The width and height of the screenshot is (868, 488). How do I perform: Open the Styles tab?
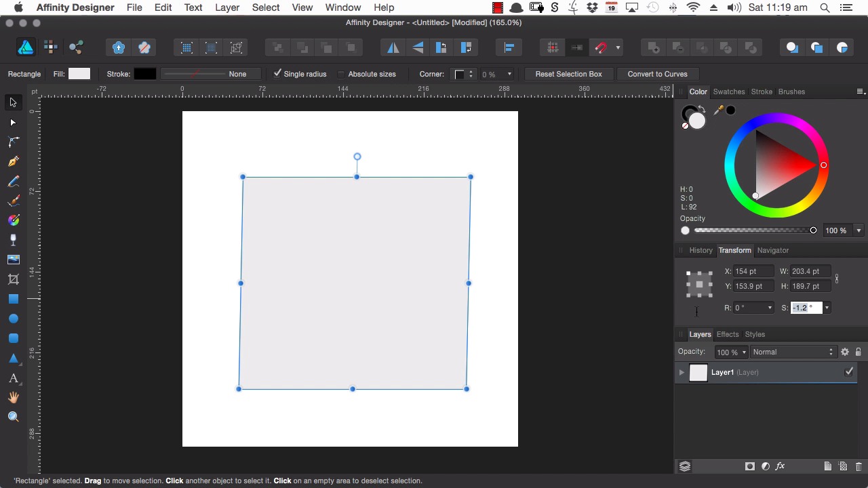(755, 334)
